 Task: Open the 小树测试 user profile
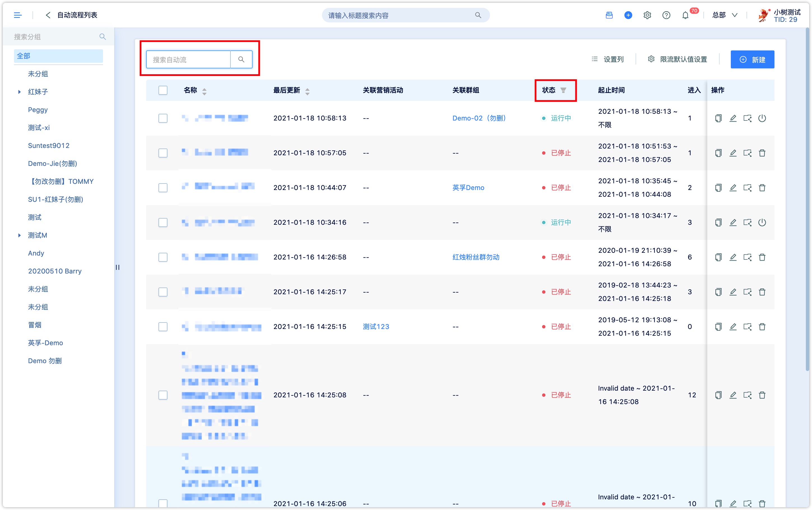pyautogui.click(x=779, y=15)
